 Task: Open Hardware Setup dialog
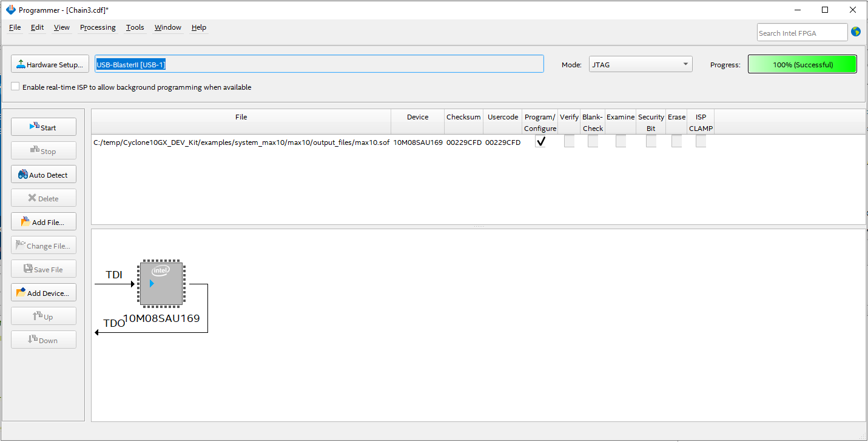coord(50,64)
